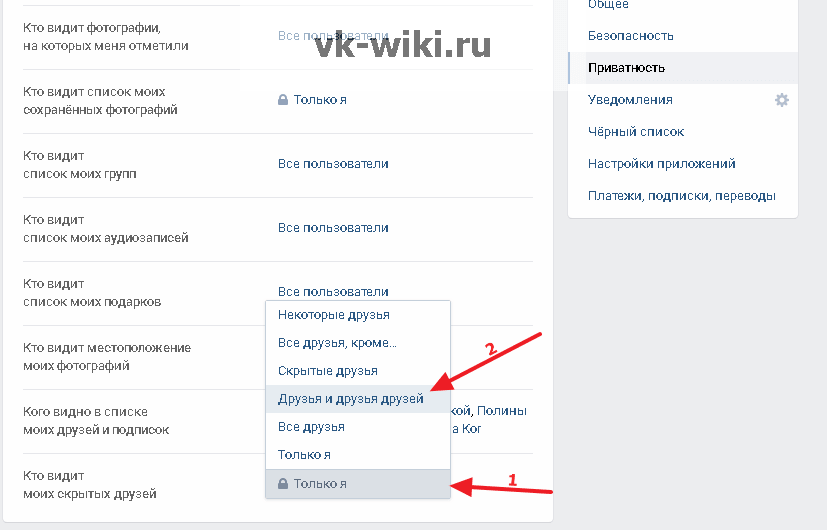Screen dimensions: 827x530
Task: Click label 'Кто видит моих скрытых друзей'
Action: point(90,485)
